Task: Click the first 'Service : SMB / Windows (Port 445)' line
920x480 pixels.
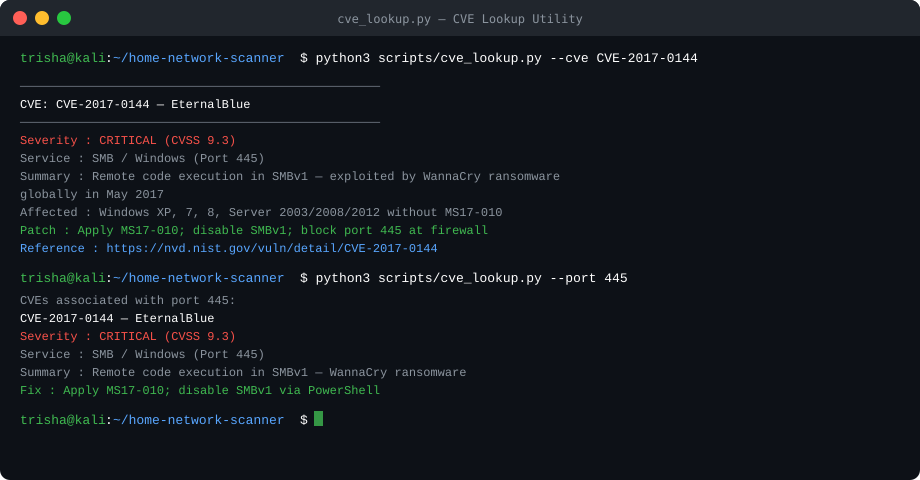Action: click(142, 158)
